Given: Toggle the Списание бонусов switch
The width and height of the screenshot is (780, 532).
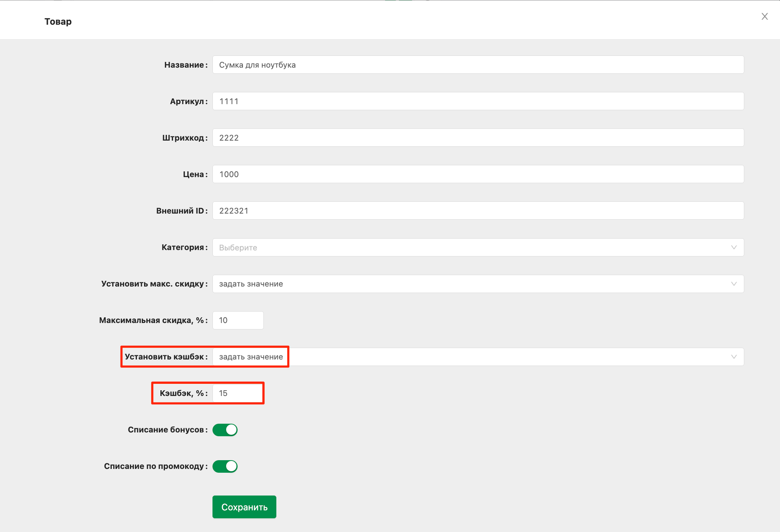Looking at the screenshot, I should 225,430.
